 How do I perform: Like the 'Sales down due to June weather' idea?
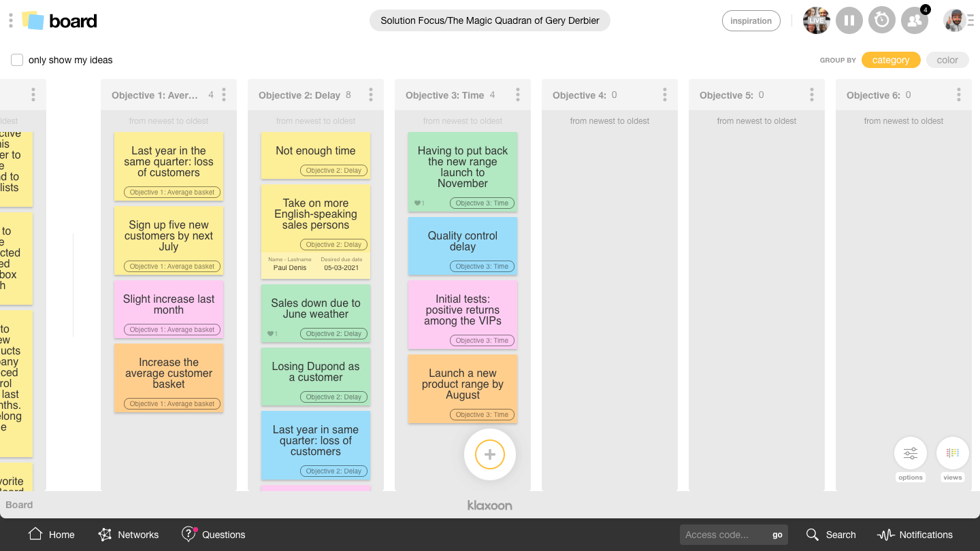[272, 334]
